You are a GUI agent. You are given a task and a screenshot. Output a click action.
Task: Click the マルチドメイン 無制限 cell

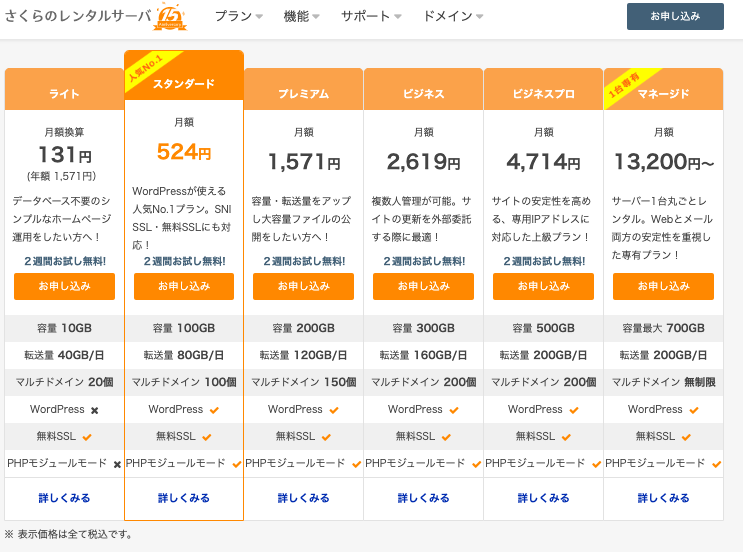[x=663, y=382]
